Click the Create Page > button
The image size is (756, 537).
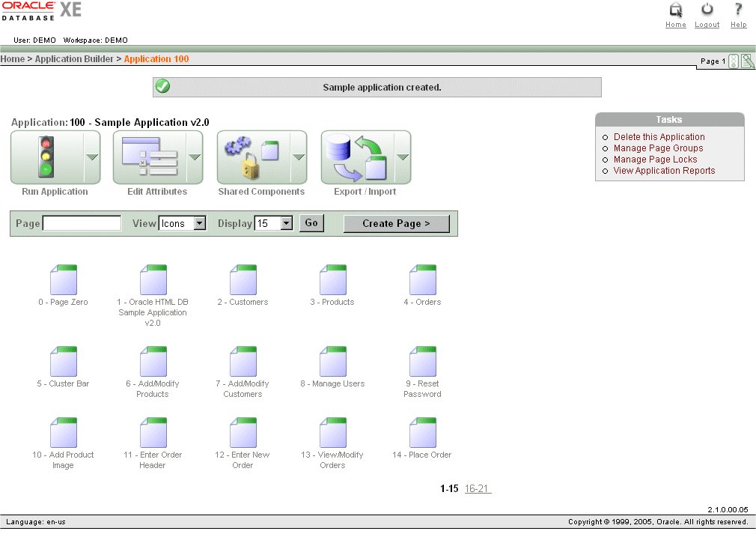click(x=396, y=223)
